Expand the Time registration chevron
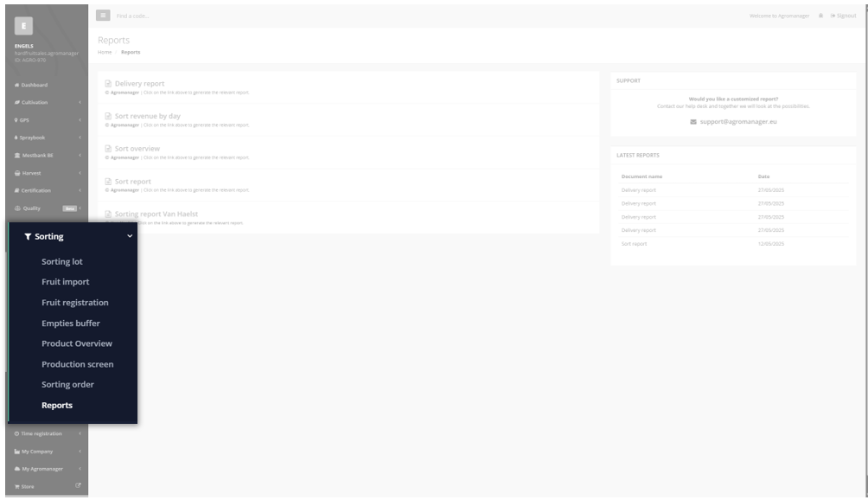Image resolution: width=868 pixels, height=500 pixels. (80, 433)
